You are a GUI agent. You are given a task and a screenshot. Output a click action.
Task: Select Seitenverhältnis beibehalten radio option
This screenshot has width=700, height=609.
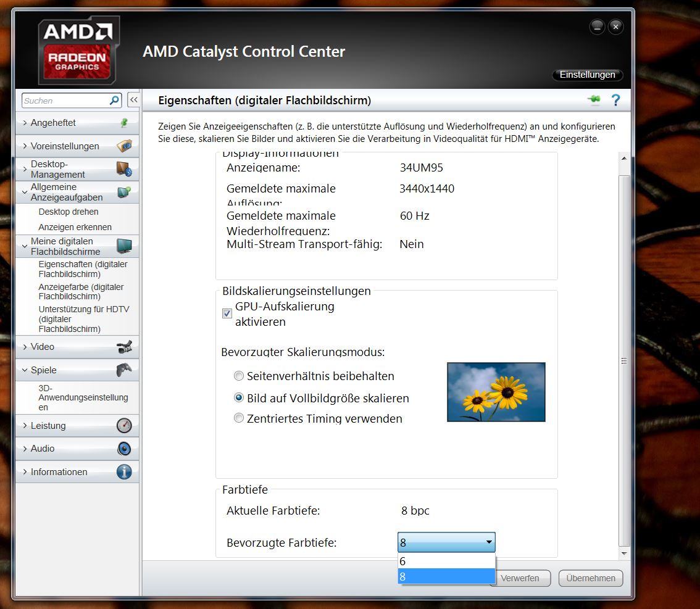[239, 376]
